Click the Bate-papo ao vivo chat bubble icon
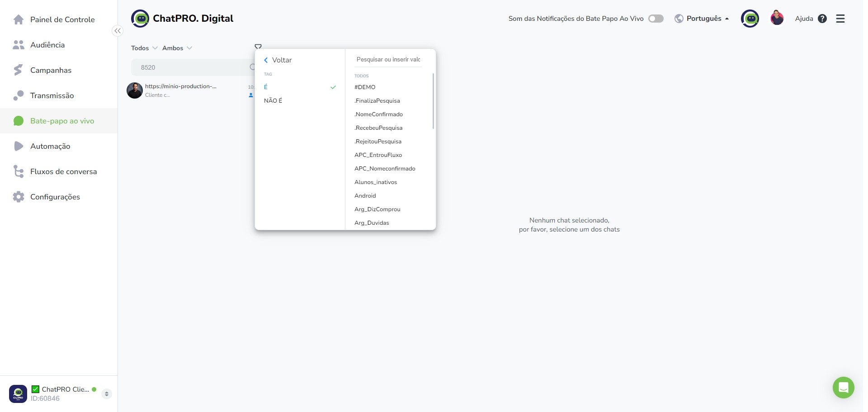 pyautogui.click(x=19, y=121)
